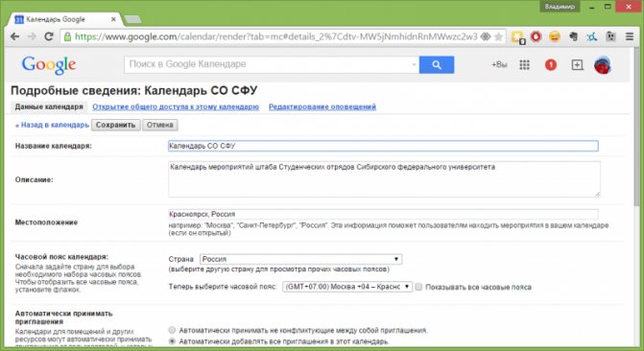Click the browser address bar URL
The height and width of the screenshot is (351, 644).
pyautogui.click(x=275, y=37)
